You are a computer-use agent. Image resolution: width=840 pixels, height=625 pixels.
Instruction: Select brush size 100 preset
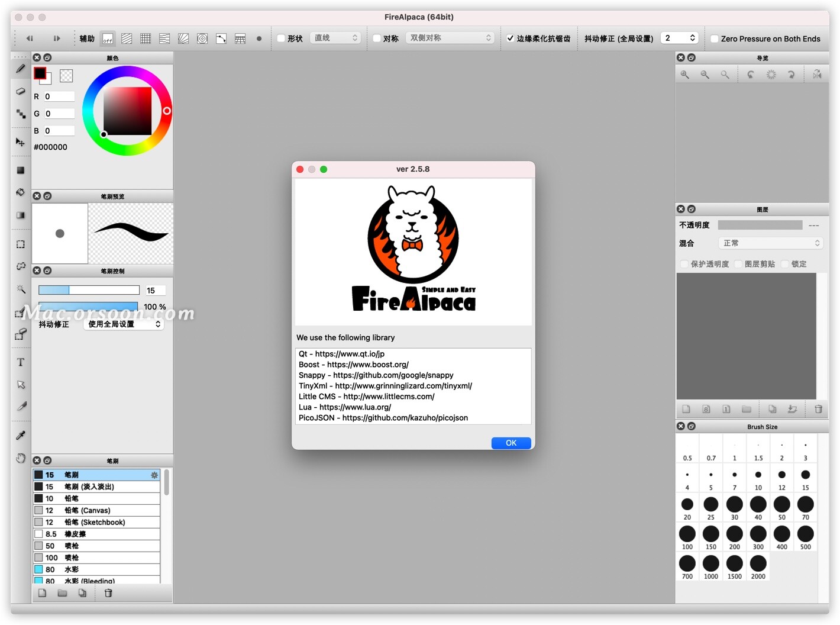point(687,538)
